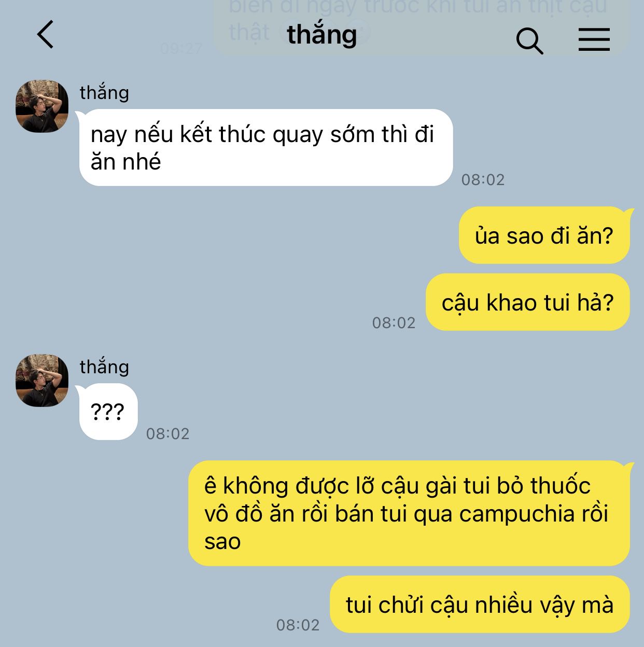Select the 'ê không được lỡ cậu gài' message
Image resolution: width=644 pixels, height=647 pixels.
point(409,513)
